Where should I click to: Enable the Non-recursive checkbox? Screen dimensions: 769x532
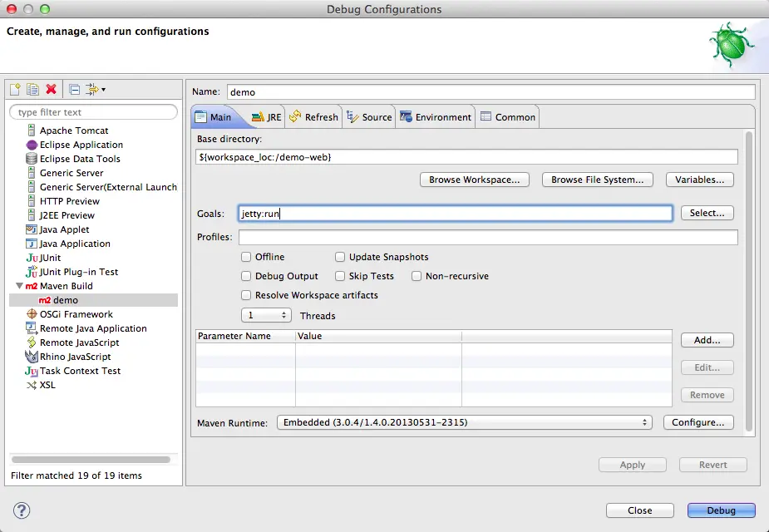tap(417, 276)
